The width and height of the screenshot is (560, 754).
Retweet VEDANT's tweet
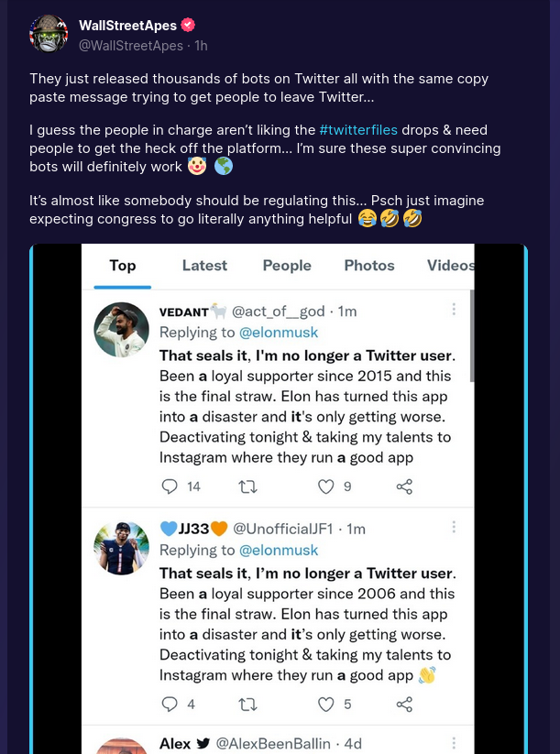click(x=247, y=486)
